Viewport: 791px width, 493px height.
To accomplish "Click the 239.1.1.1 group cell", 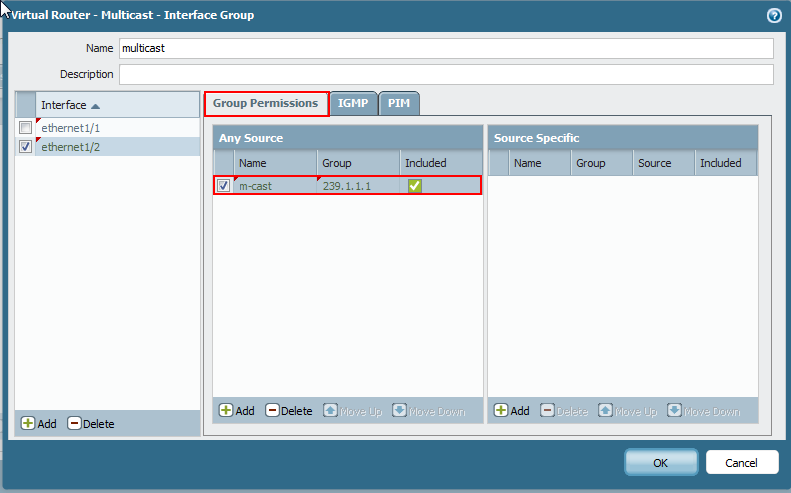I will click(x=358, y=186).
